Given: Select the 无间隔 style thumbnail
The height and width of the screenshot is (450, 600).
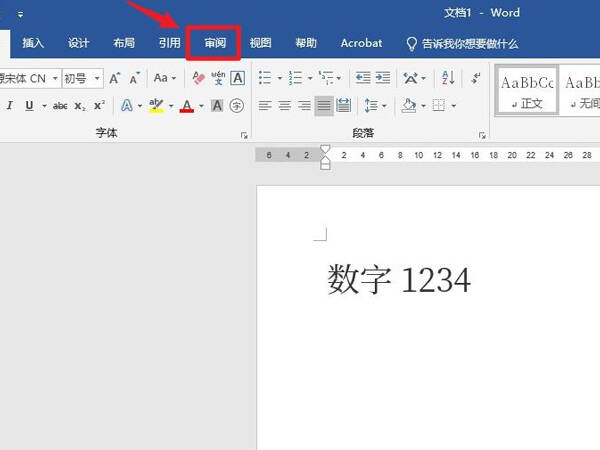Looking at the screenshot, I should pyautogui.click(x=580, y=90).
